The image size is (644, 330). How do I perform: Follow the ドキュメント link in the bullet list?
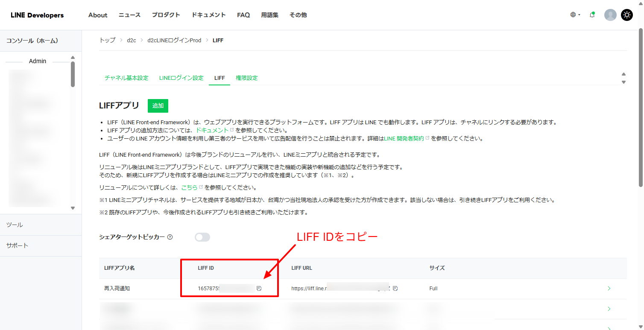212,130
